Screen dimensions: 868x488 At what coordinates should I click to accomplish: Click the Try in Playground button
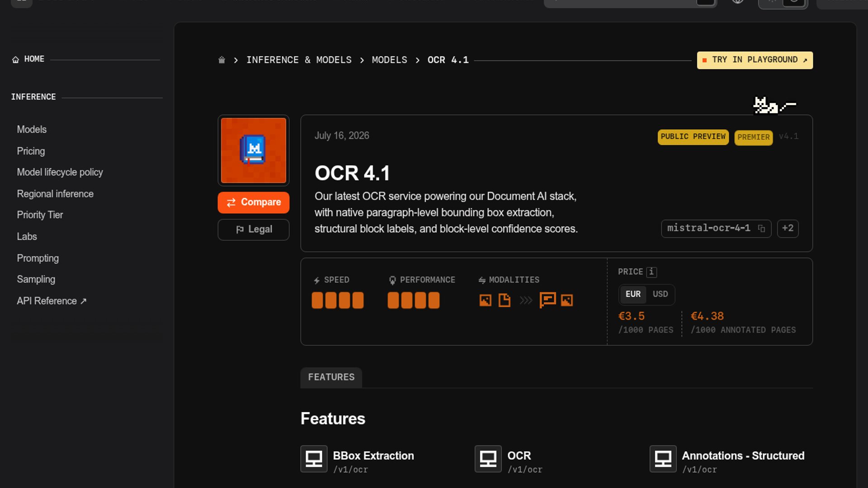point(755,60)
